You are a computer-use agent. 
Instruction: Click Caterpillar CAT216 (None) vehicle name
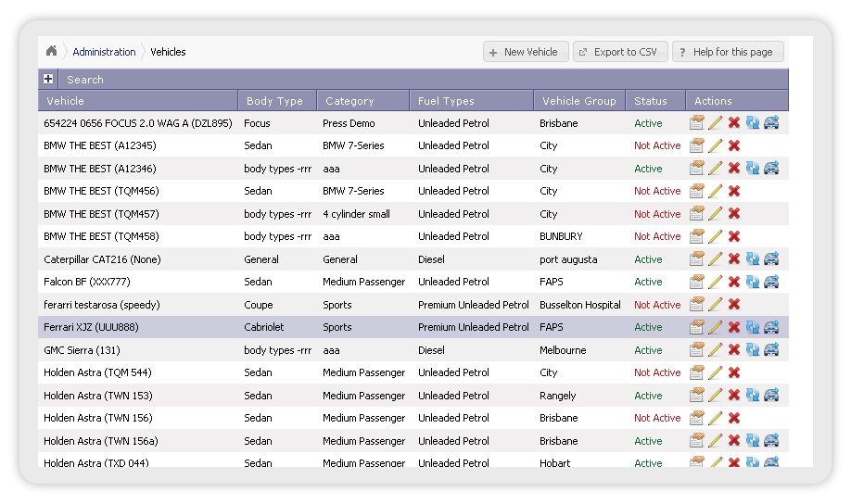click(102, 259)
